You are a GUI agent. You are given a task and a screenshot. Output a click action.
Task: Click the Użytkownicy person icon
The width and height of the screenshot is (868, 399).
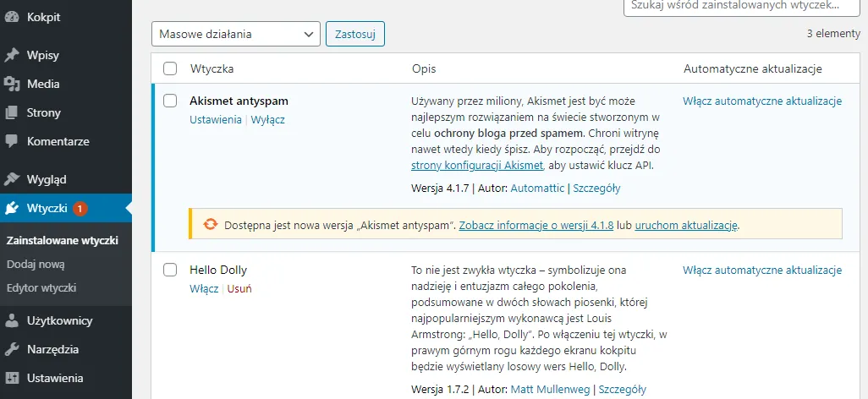pos(12,320)
